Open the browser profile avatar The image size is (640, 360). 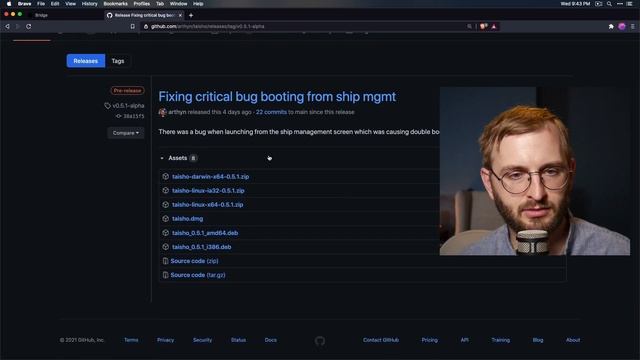[622, 26]
